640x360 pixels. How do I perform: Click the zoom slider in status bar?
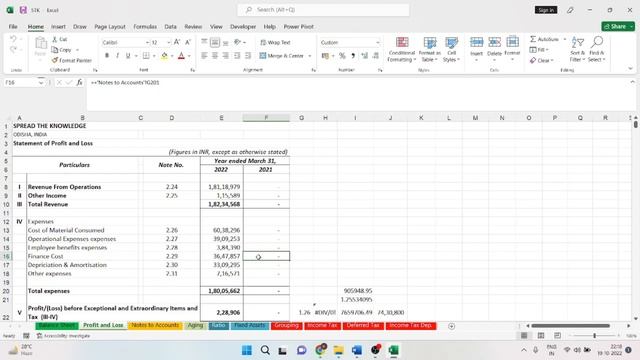pyautogui.click(x=594, y=336)
